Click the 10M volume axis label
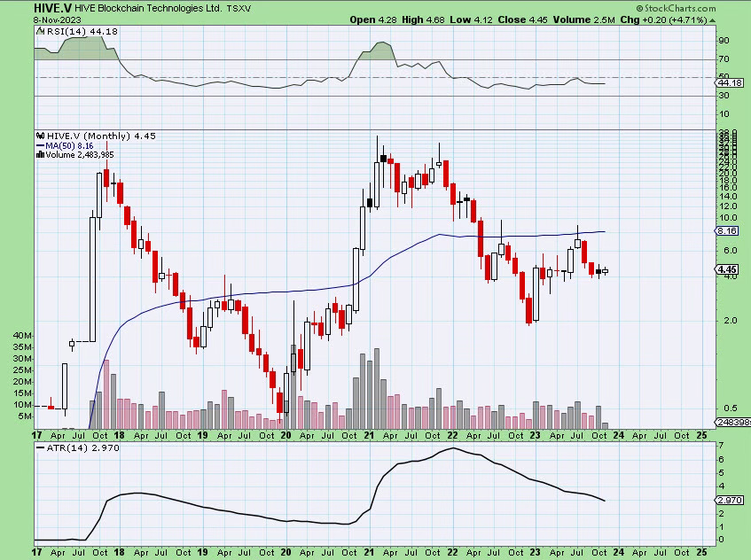 point(22,404)
